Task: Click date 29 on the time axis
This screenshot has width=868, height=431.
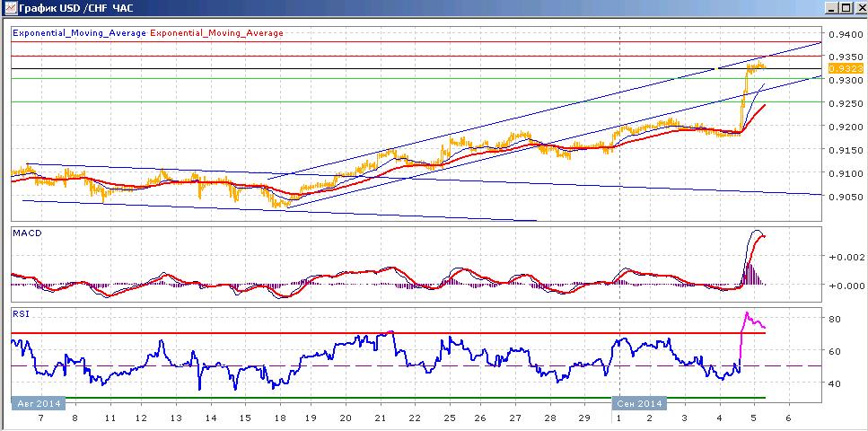Action: tap(584, 418)
